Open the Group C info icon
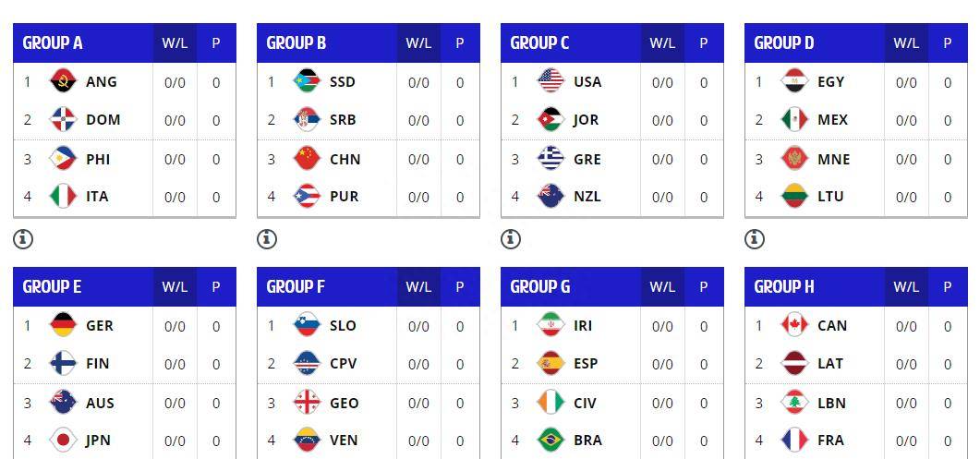Viewport: 980px width, 459px height. tap(511, 239)
